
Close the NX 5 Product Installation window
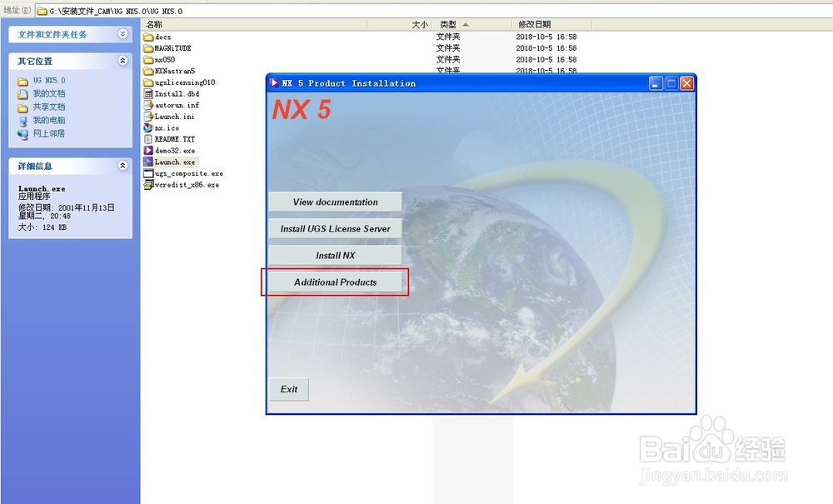(687, 83)
